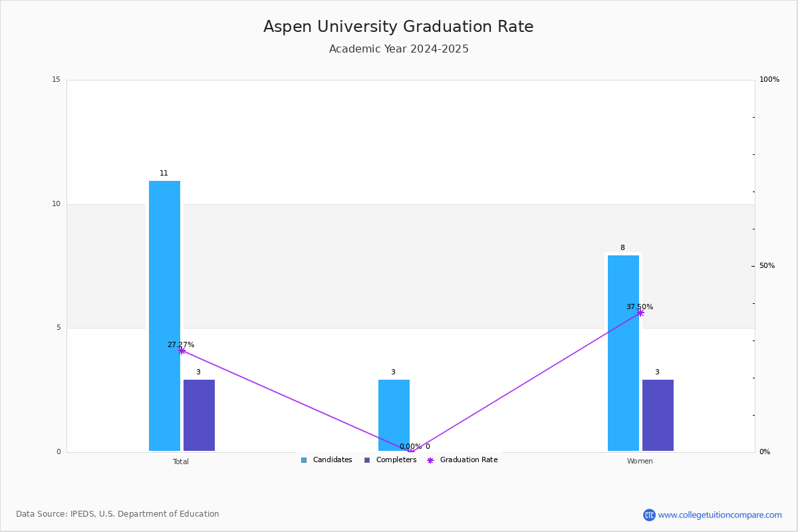Click the CTC logo icon
The image size is (798, 532).
coord(649,515)
